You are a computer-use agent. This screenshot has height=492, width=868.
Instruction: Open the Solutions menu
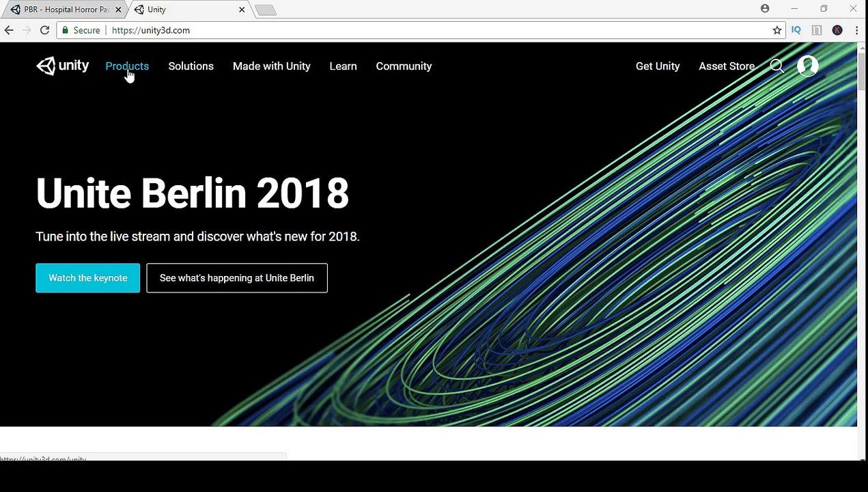(x=191, y=66)
